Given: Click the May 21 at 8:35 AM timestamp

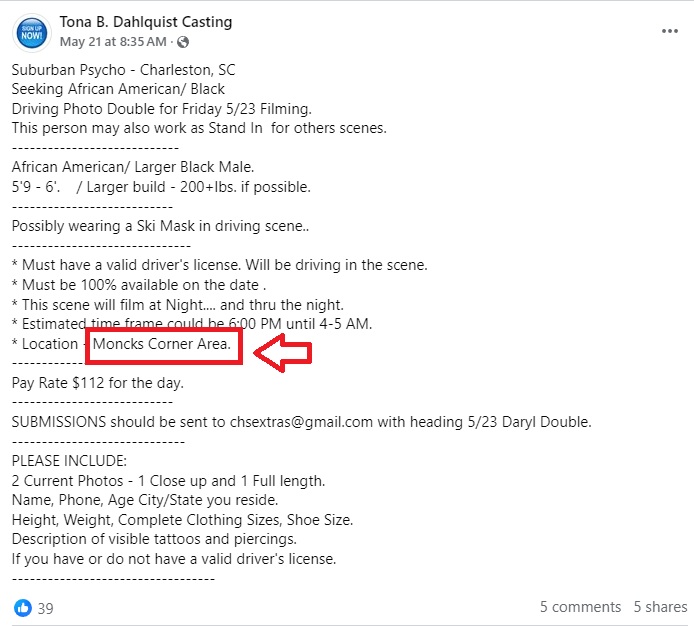Looking at the screenshot, I should pyautogui.click(x=113, y=42).
